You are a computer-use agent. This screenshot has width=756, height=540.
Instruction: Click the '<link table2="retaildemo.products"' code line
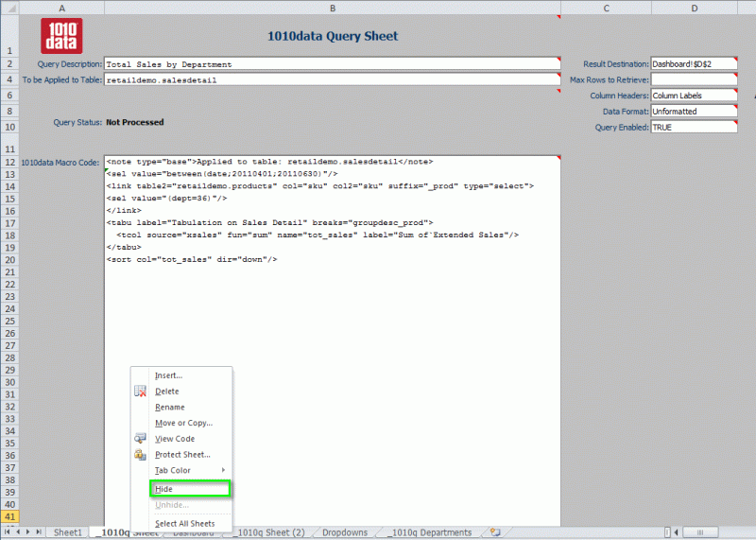320,185
